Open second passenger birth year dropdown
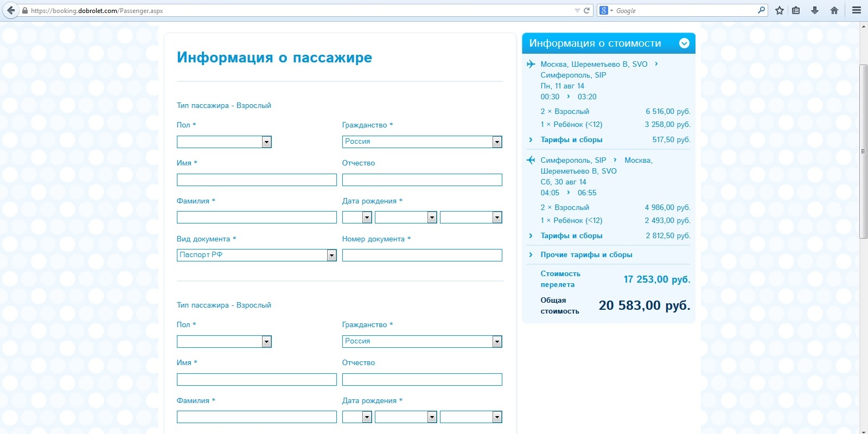 click(471, 417)
